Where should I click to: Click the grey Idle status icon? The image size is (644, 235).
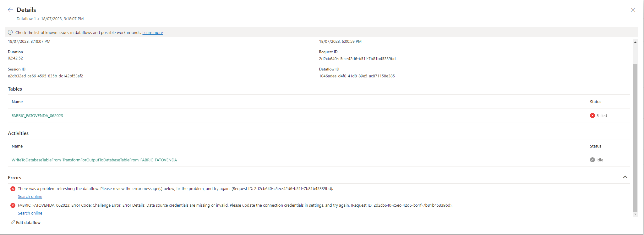pyautogui.click(x=592, y=160)
